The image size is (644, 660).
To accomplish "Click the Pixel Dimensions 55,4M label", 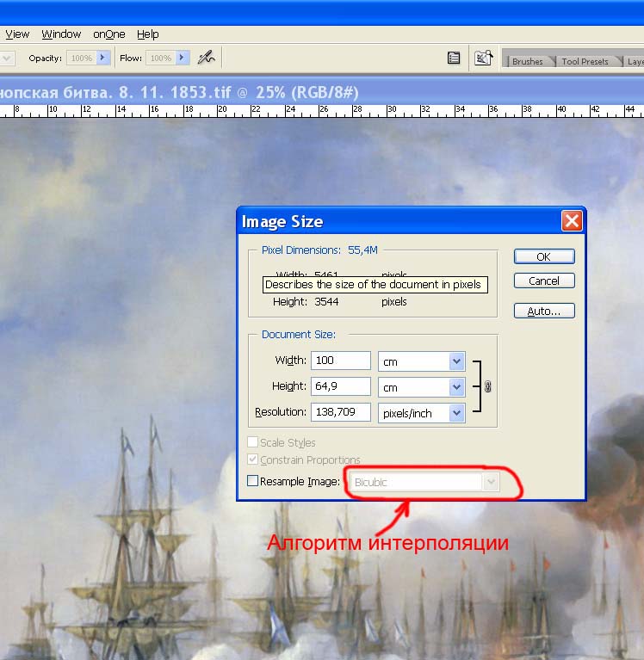I will [319, 250].
